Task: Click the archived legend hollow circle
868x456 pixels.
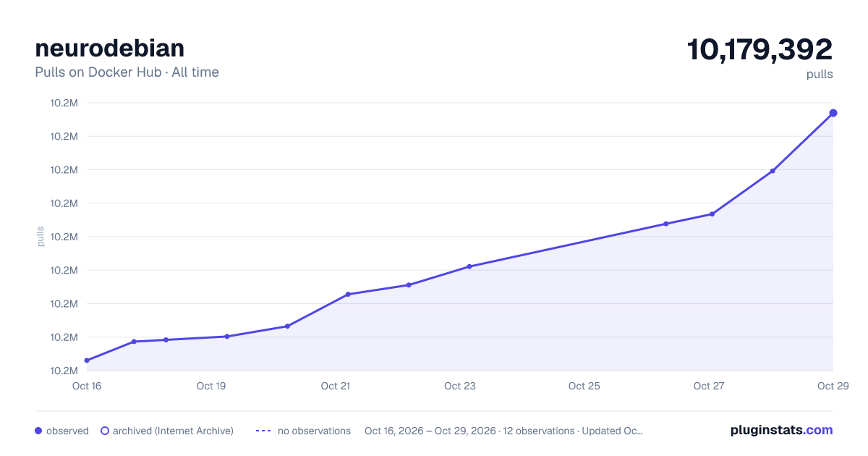Action: coord(105,431)
